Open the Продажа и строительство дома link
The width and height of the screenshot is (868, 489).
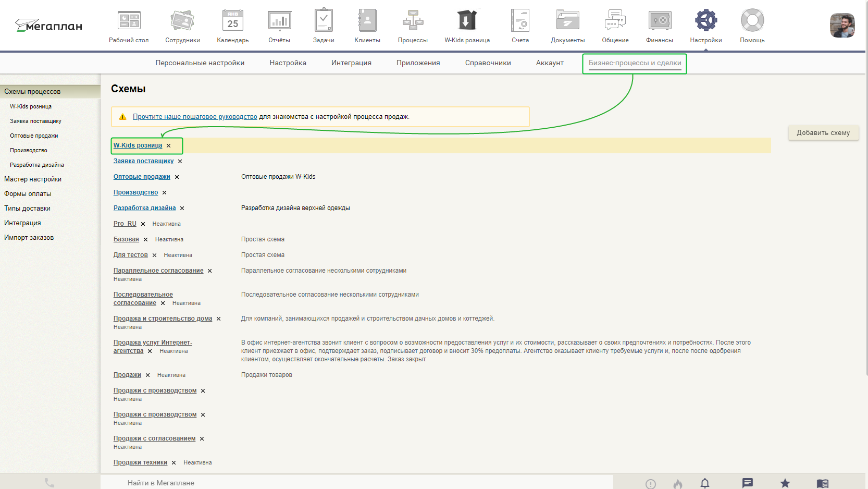163,319
